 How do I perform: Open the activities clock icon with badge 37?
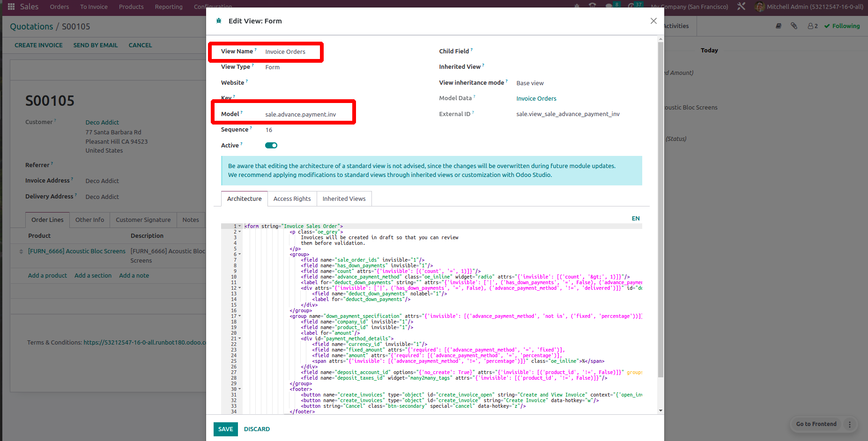coord(631,6)
